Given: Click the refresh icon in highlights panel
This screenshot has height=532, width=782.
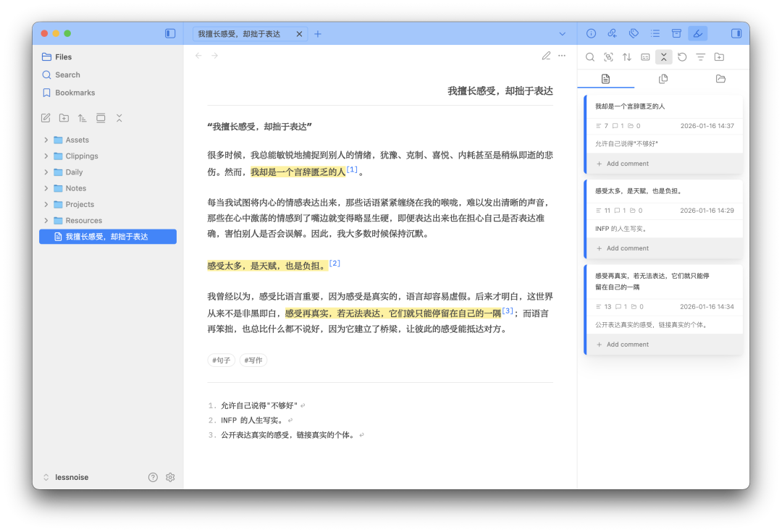Looking at the screenshot, I should (x=682, y=57).
